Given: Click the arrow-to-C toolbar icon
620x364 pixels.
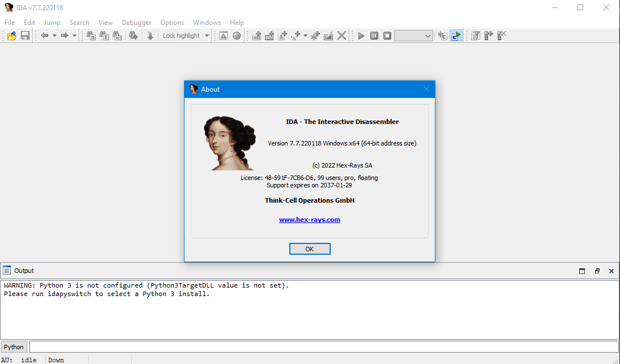Looking at the screenshot, I should click(442, 36).
